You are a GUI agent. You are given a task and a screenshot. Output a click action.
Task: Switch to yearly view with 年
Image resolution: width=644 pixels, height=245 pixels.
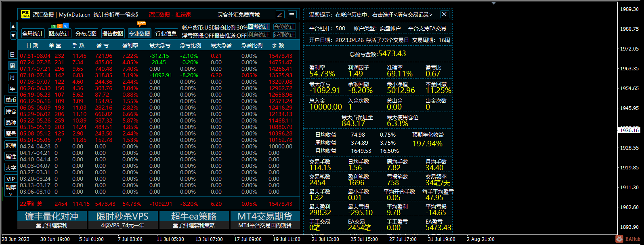click(12, 89)
